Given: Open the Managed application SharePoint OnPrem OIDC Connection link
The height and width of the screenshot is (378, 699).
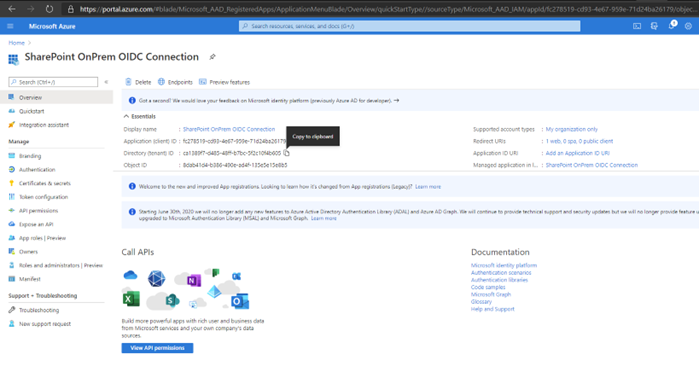Looking at the screenshot, I should (x=592, y=165).
